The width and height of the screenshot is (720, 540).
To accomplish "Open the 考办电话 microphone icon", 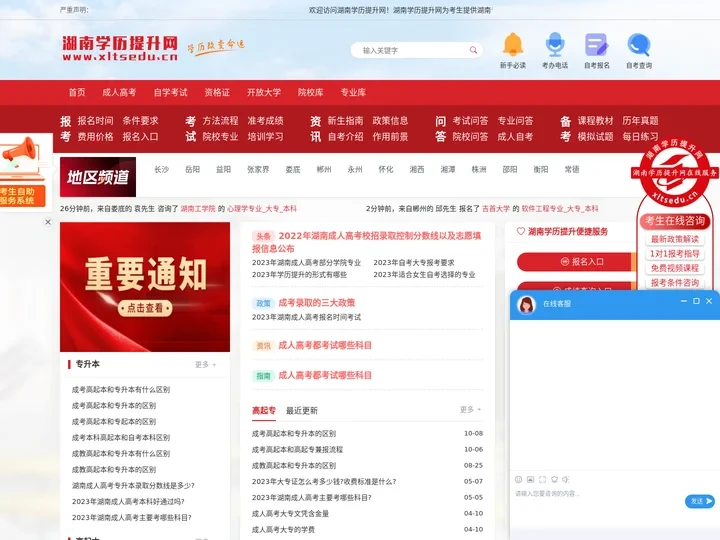I will click(555, 45).
